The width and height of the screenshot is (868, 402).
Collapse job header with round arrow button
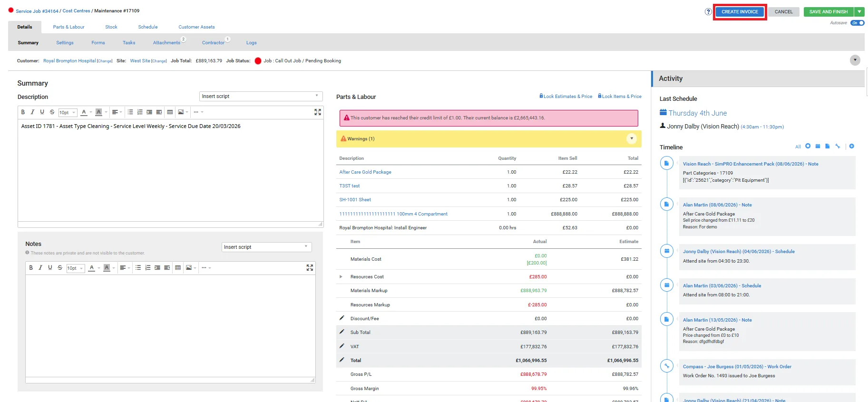pos(855,60)
